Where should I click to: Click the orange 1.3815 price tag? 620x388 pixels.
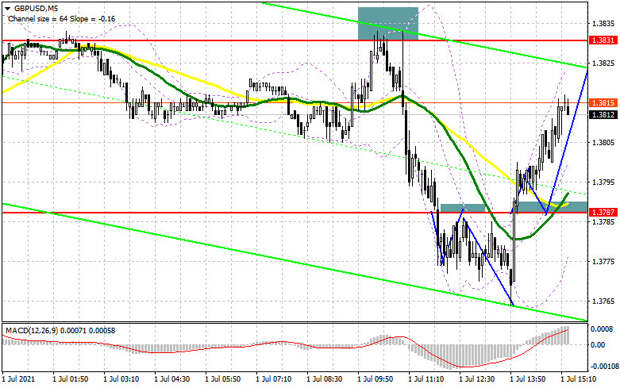coord(603,103)
